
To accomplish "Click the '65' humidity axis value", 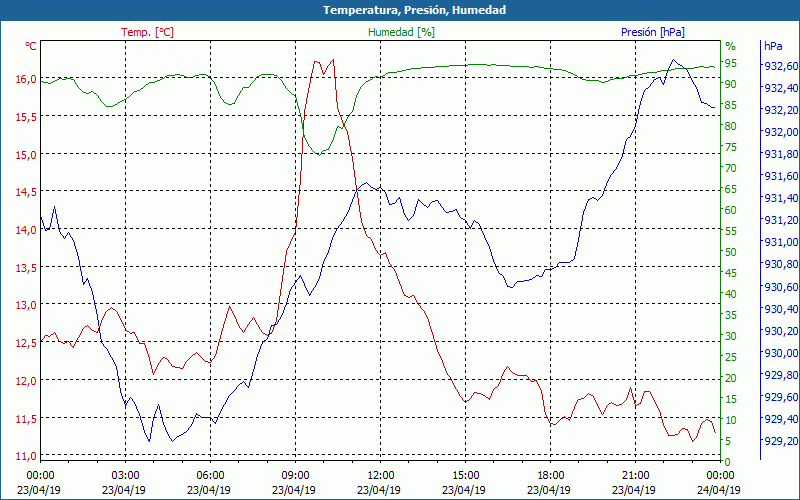I will (x=731, y=189).
